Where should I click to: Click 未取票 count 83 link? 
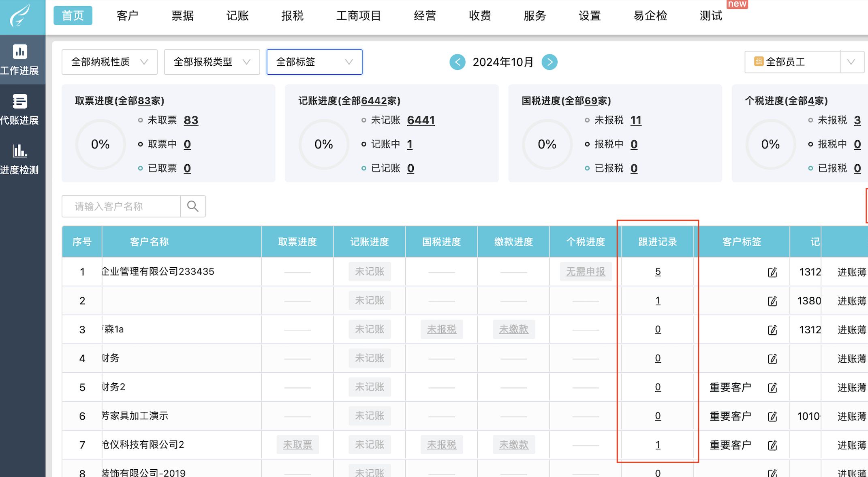(191, 120)
